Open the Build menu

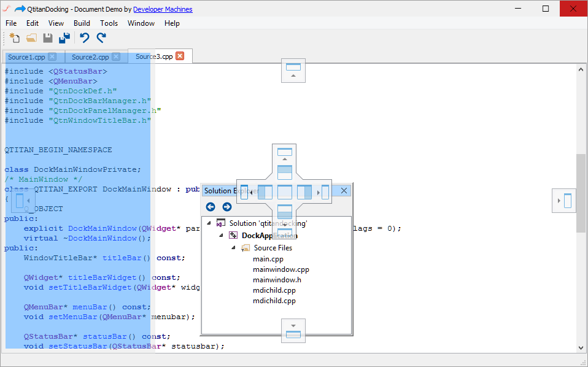[x=82, y=23]
